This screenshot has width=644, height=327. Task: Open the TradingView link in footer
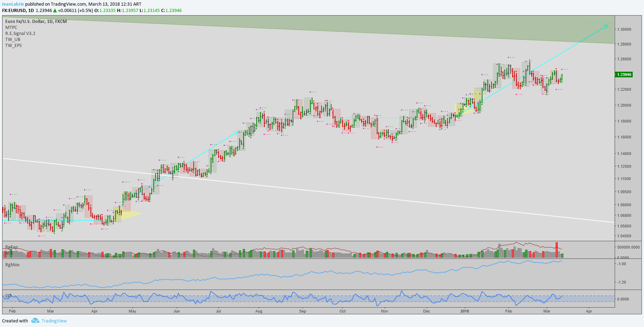pyautogui.click(x=54, y=321)
